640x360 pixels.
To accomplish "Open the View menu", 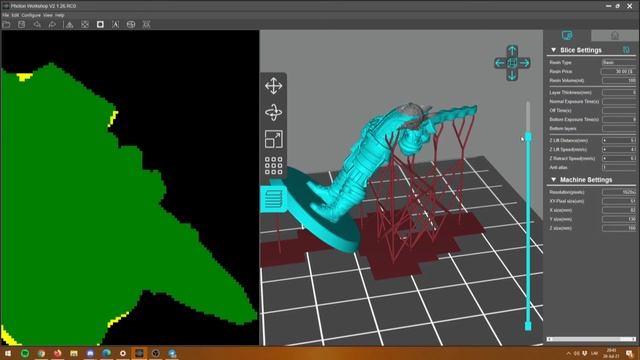I will (x=48, y=15).
